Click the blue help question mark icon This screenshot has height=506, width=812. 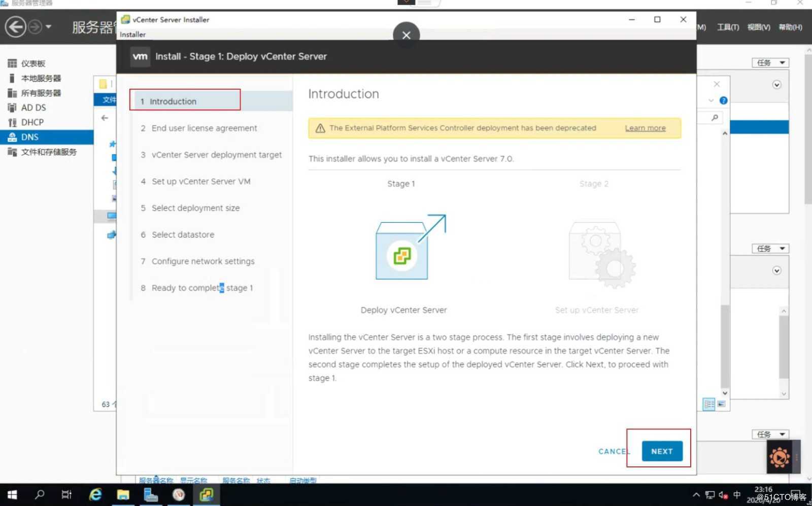724,100
